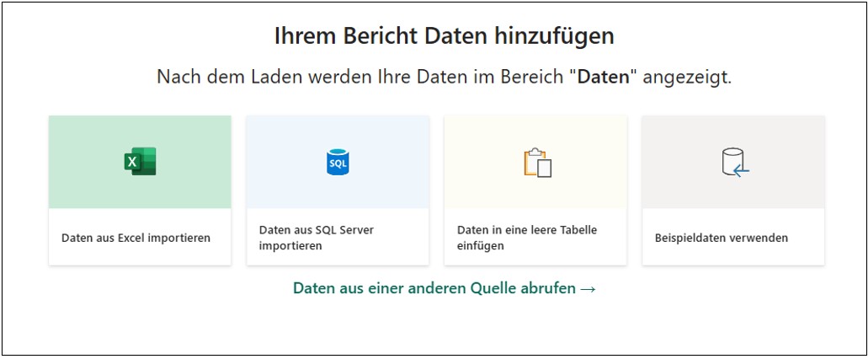Click the green Excel icon
This screenshot has width=868, height=359.
point(140,161)
